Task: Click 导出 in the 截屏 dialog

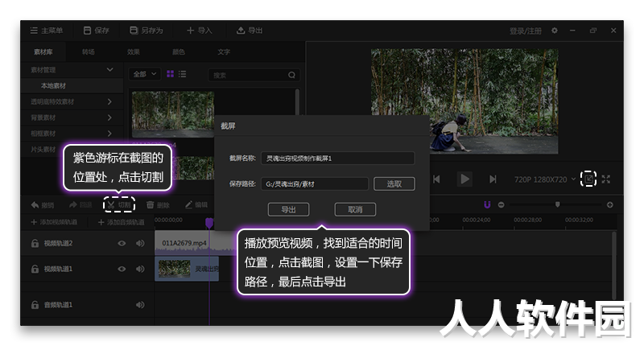Action: [288, 210]
